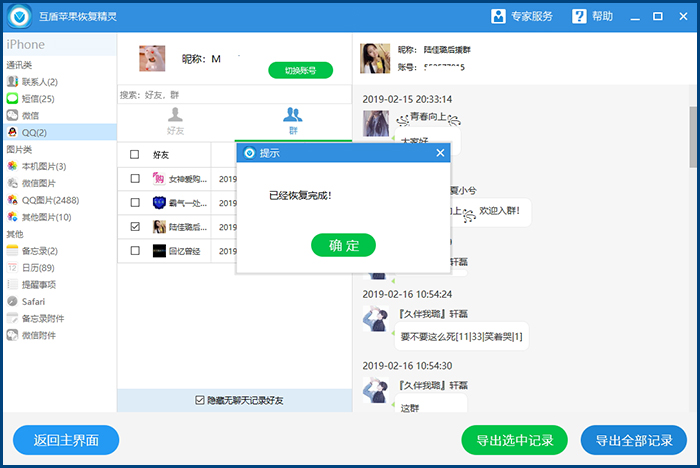
Task: Toggle 隐藏无聊天记录好友 checkbox
Action: pos(200,400)
